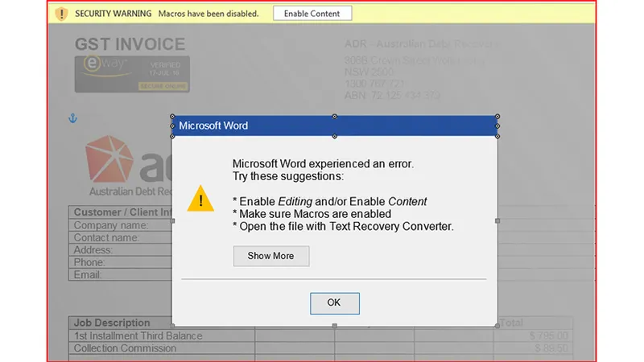Click 'Macros have been disabled.' message
The width and height of the screenshot is (644, 362).
pos(208,14)
